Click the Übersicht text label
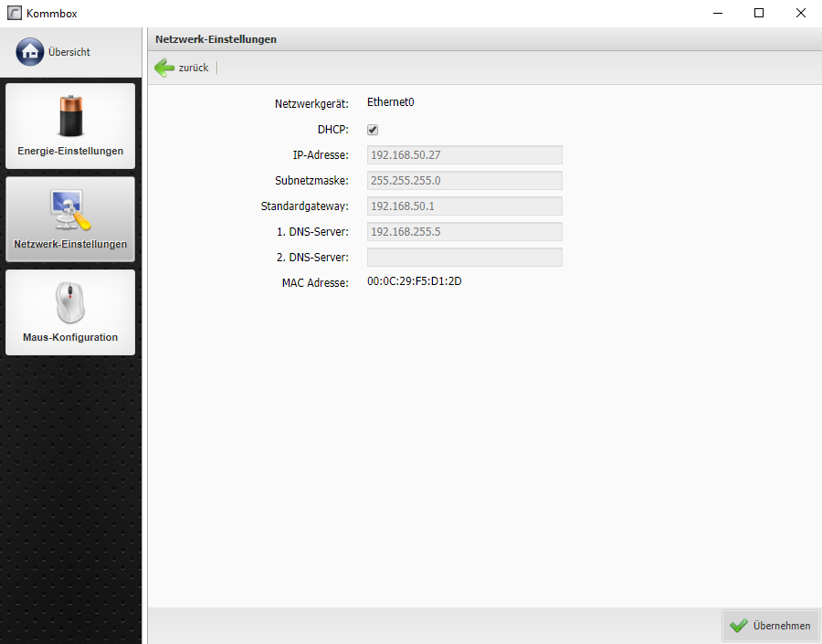This screenshot has height=644, width=822. click(69, 52)
